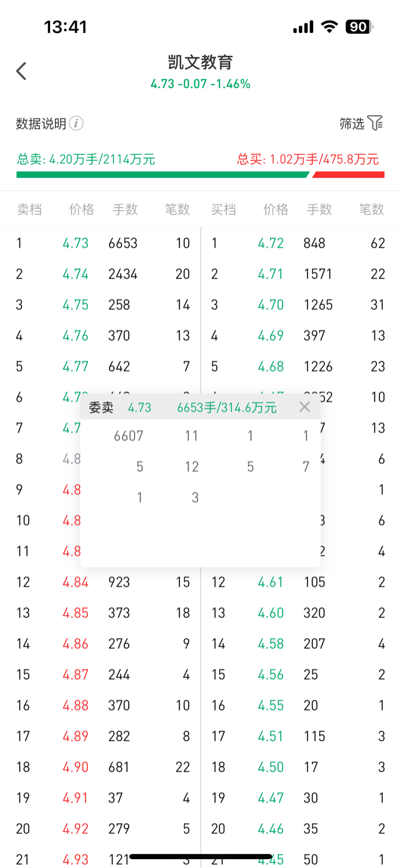Open the 数据说明 info icon
This screenshot has height=868, width=401.
click(76, 123)
